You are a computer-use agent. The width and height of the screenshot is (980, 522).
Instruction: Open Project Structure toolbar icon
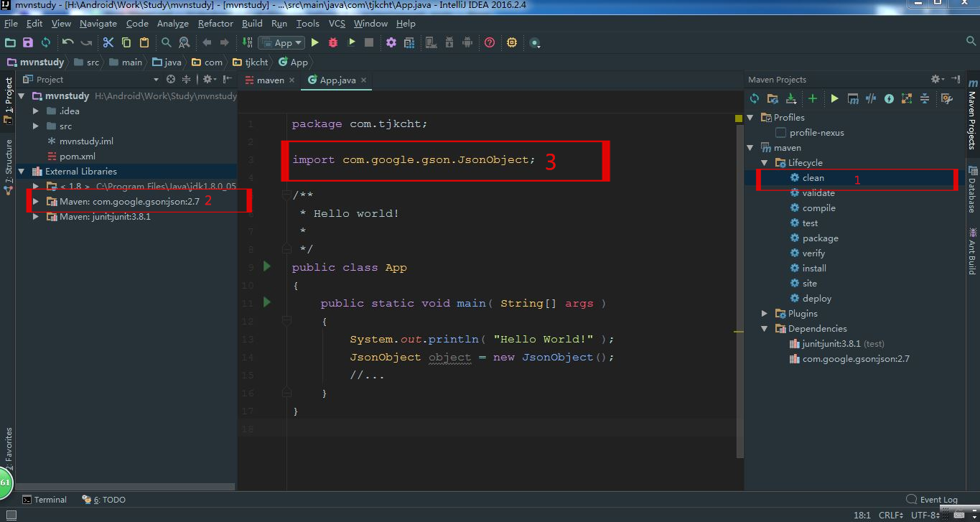(409, 43)
